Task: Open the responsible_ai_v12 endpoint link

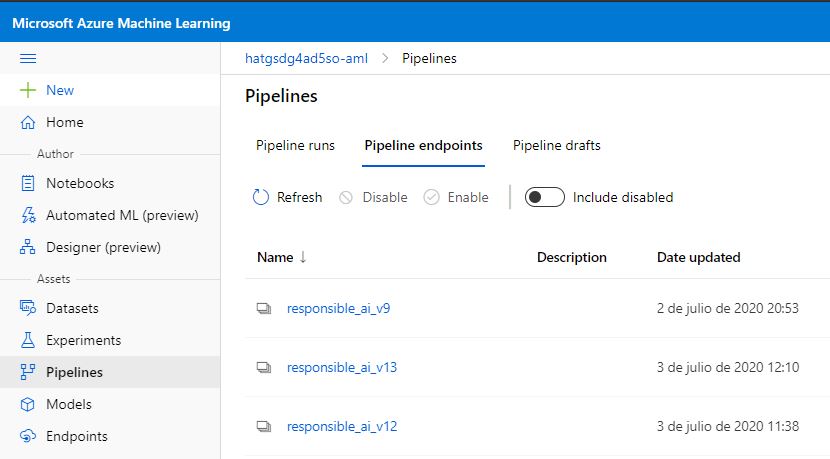Action: 342,426
